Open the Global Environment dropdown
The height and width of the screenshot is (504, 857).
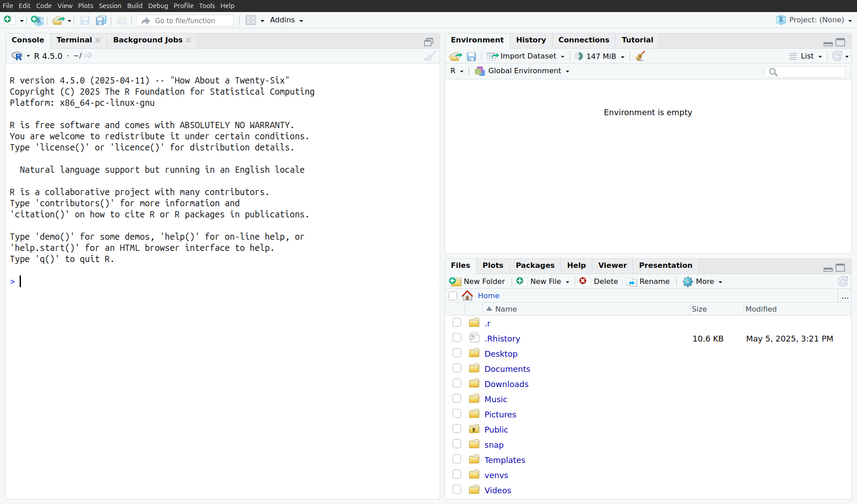[522, 71]
